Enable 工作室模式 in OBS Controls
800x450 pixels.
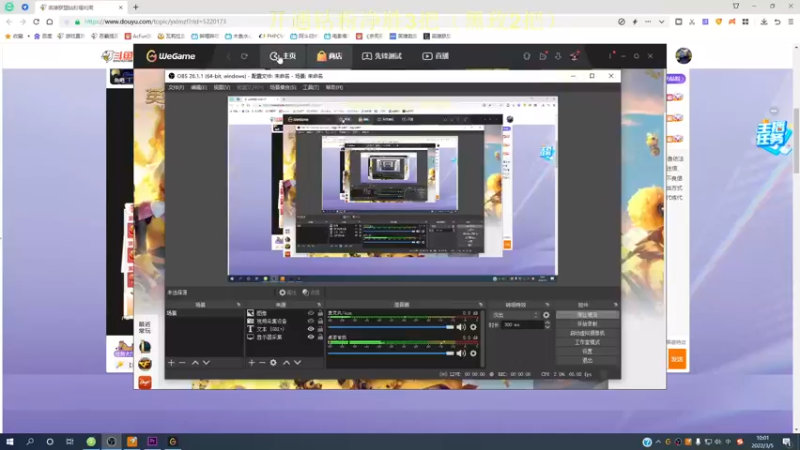coord(587,342)
